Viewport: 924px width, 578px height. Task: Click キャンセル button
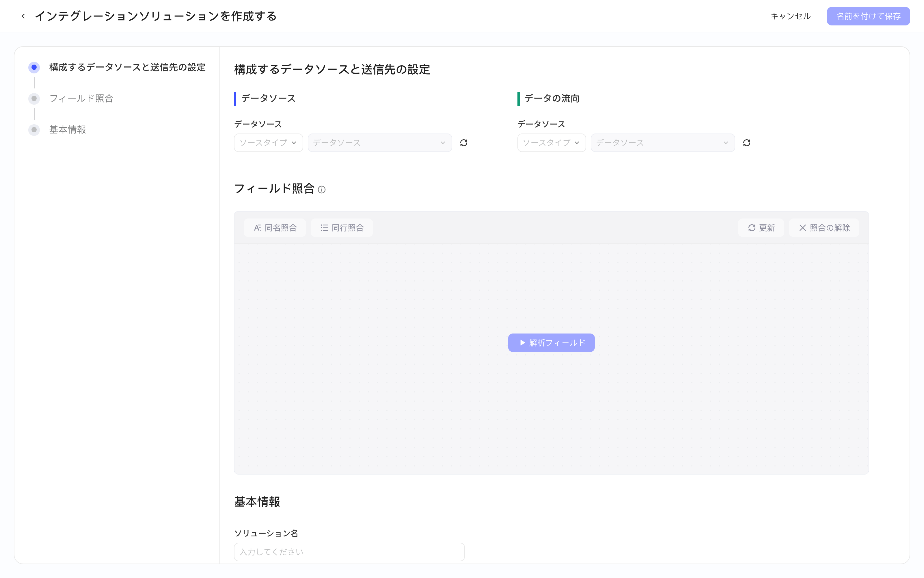pos(790,16)
